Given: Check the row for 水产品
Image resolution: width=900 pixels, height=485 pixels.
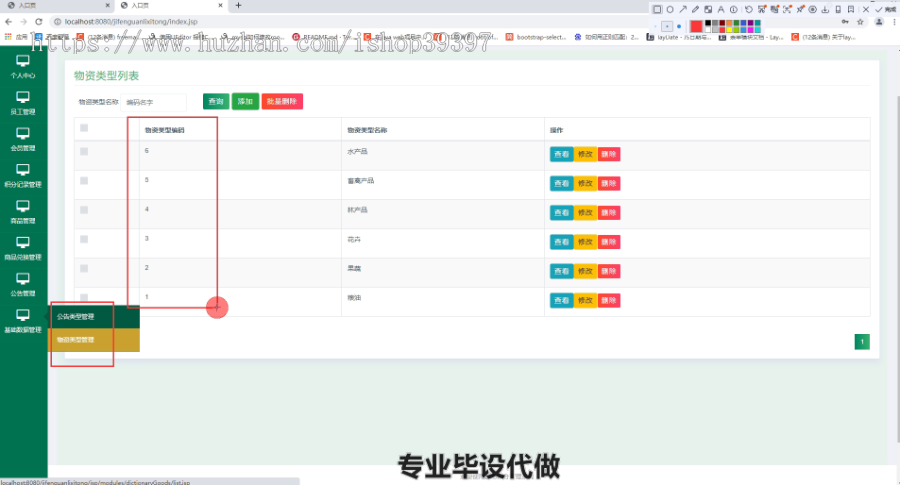Looking at the screenshot, I should tap(84, 152).
